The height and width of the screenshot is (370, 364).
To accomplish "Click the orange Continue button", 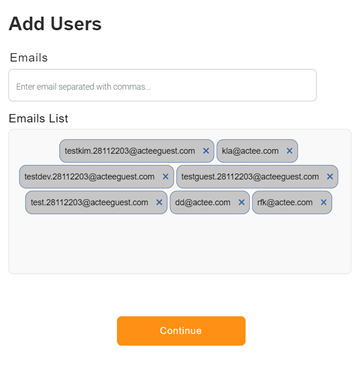I will coord(181,331).
